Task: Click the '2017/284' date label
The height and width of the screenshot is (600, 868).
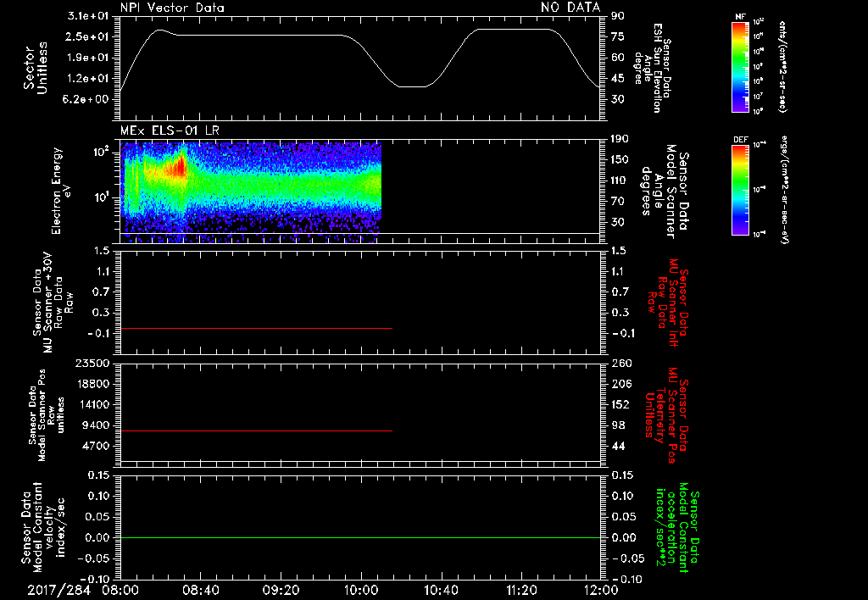Action: click(x=58, y=590)
